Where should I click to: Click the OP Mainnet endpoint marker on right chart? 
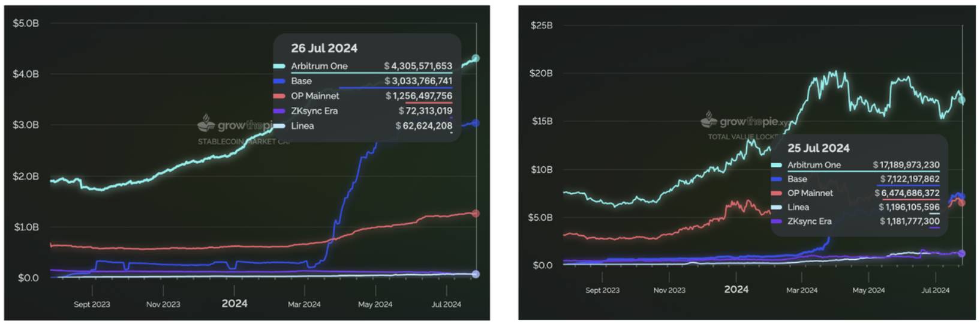(962, 203)
